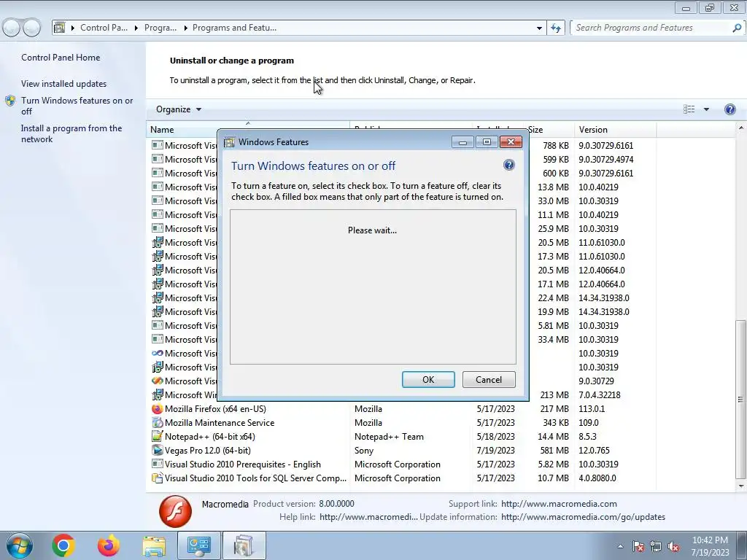Click version 14.34.31938.0 in the 22.4 MB row

click(x=604, y=298)
